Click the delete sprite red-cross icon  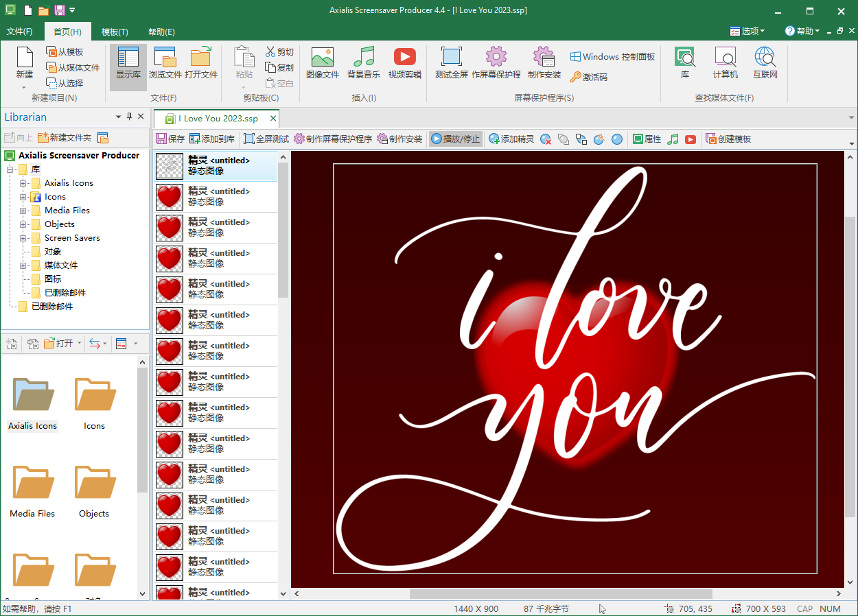click(x=546, y=139)
